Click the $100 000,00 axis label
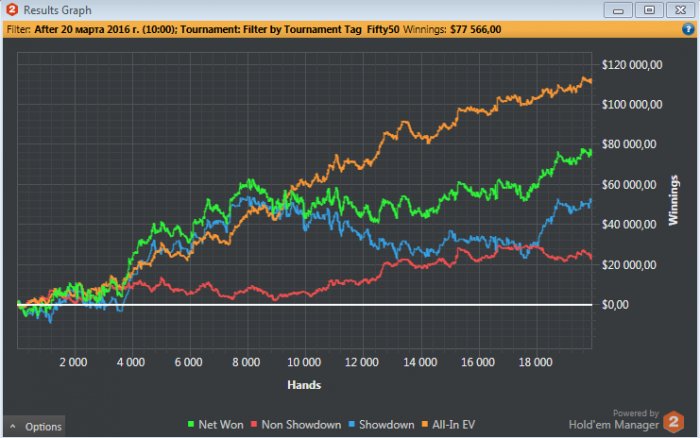Image resolution: width=700 pixels, height=438 pixels. (x=632, y=104)
